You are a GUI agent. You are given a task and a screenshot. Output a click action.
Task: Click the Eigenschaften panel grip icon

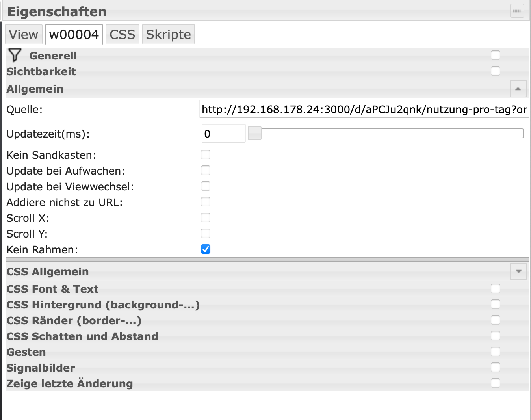517,11
